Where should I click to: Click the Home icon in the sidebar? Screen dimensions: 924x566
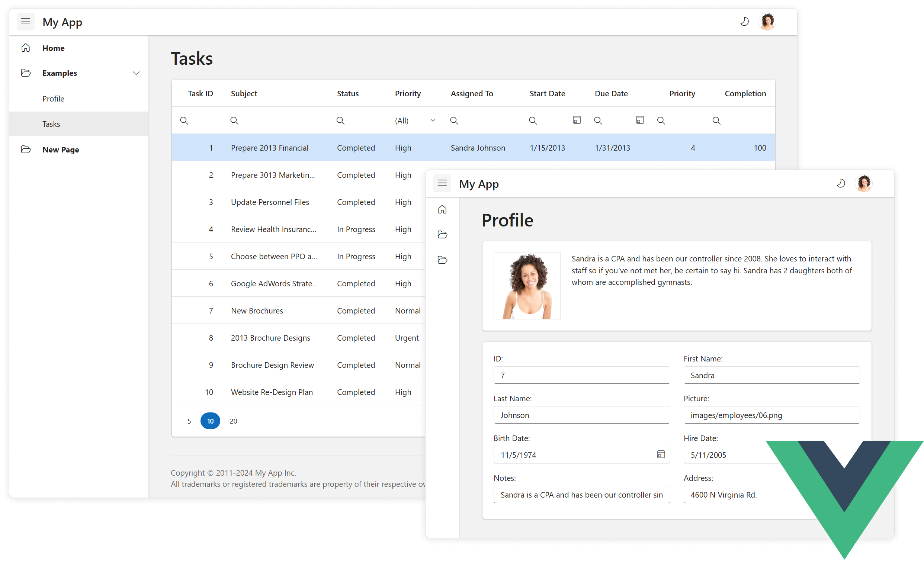coord(26,48)
